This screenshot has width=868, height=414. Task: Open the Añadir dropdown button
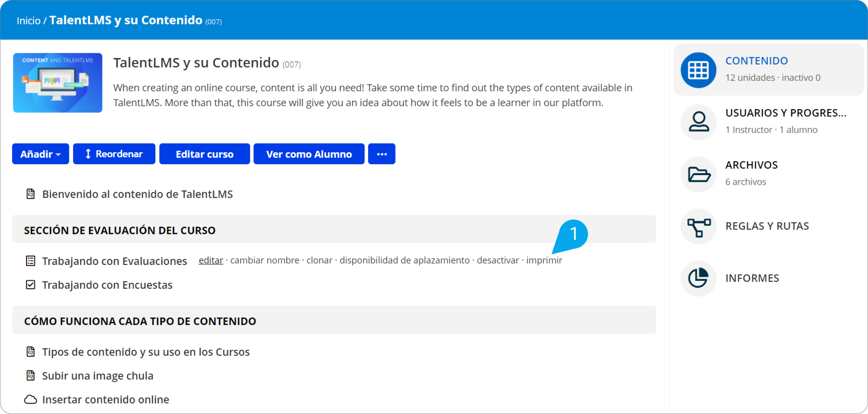point(40,154)
